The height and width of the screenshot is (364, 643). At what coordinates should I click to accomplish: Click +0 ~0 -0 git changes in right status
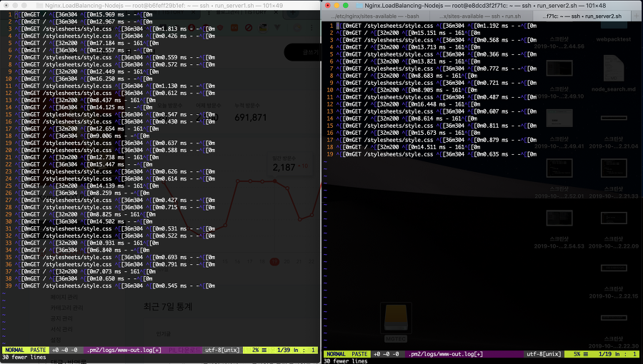387,354
